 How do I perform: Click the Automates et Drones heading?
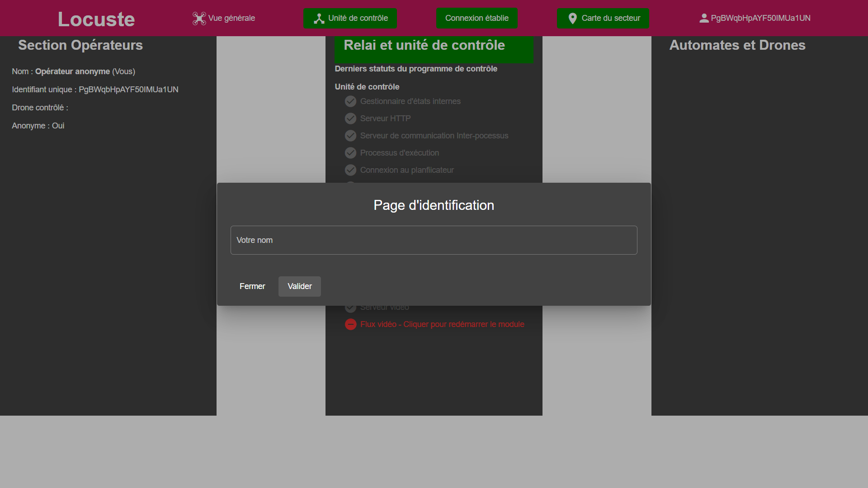click(x=737, y=45)
